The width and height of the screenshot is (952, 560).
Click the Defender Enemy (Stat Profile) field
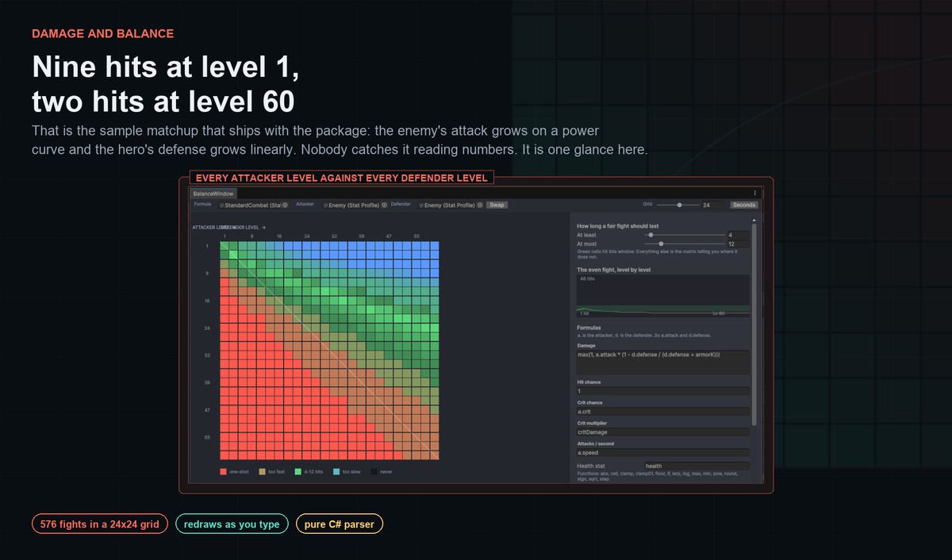click(x=451, y=205)
